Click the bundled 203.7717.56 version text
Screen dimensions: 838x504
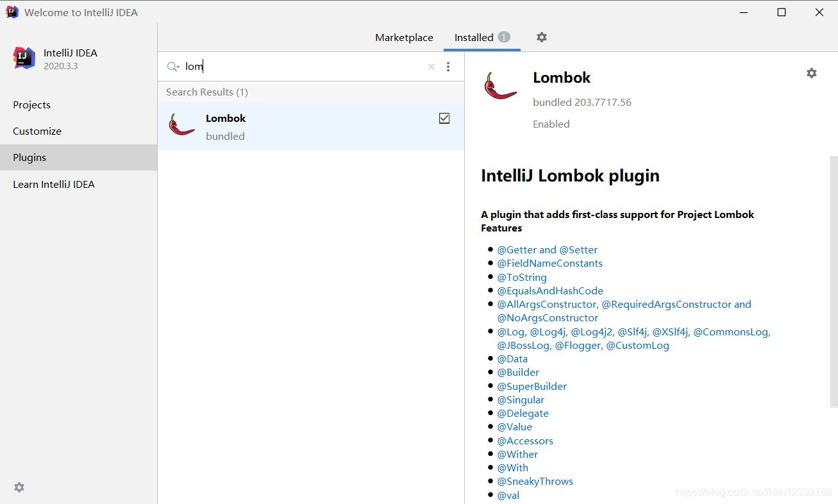point(582,102)
